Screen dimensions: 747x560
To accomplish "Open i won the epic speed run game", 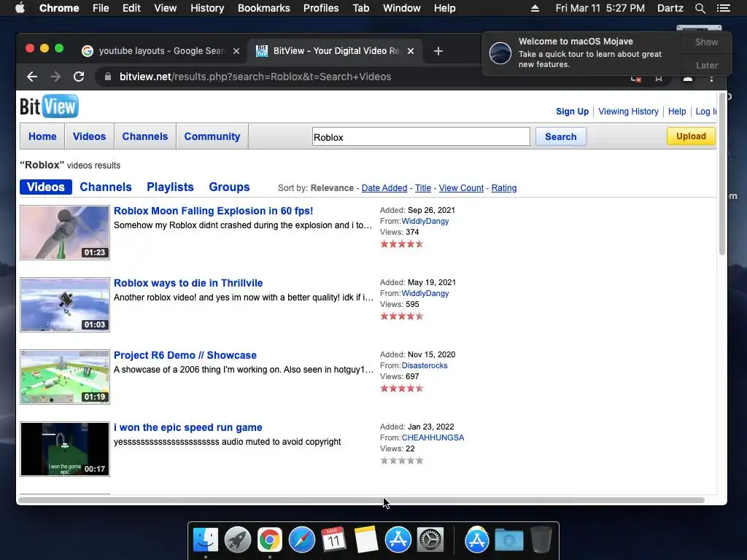I will point(187,427).
